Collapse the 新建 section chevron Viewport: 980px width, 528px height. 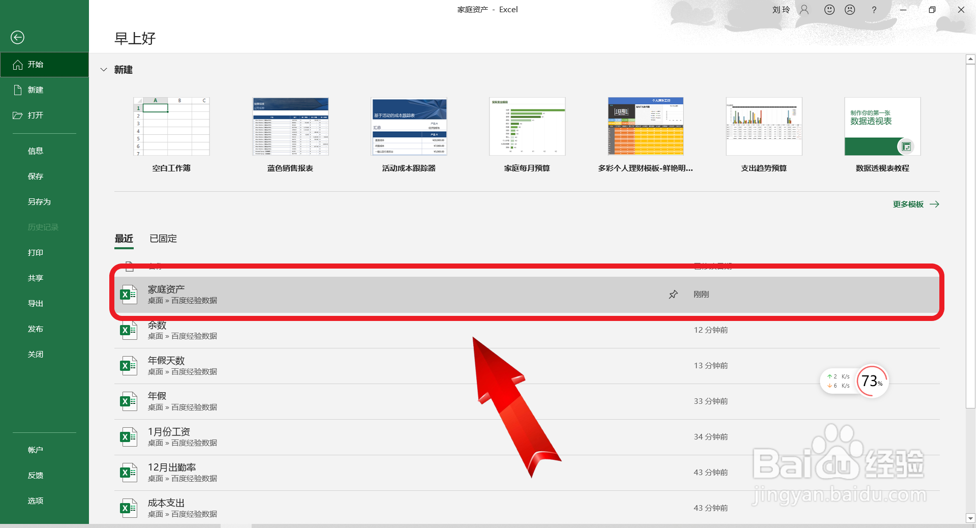104,70
